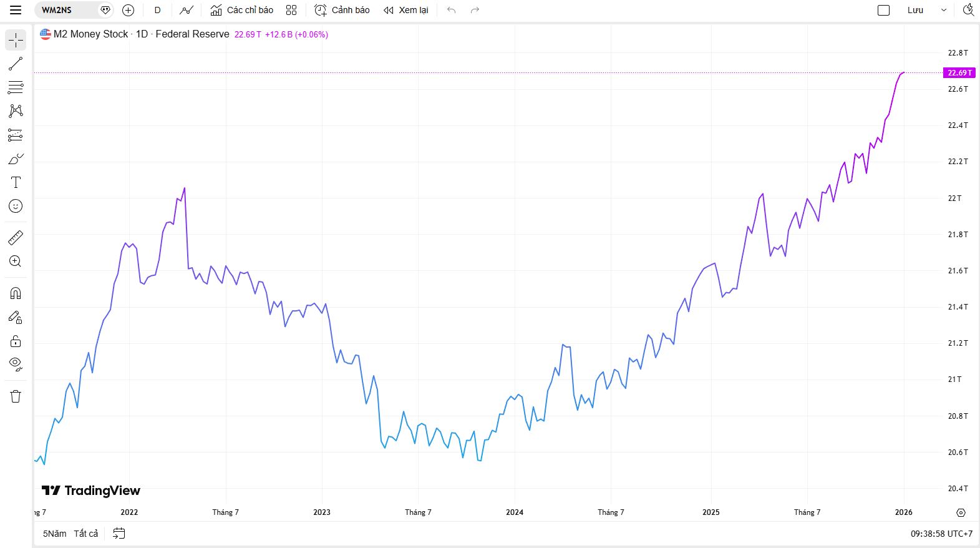Open the chart type dropdown
Screen dimensions: 980x548
tap(186, 10)
